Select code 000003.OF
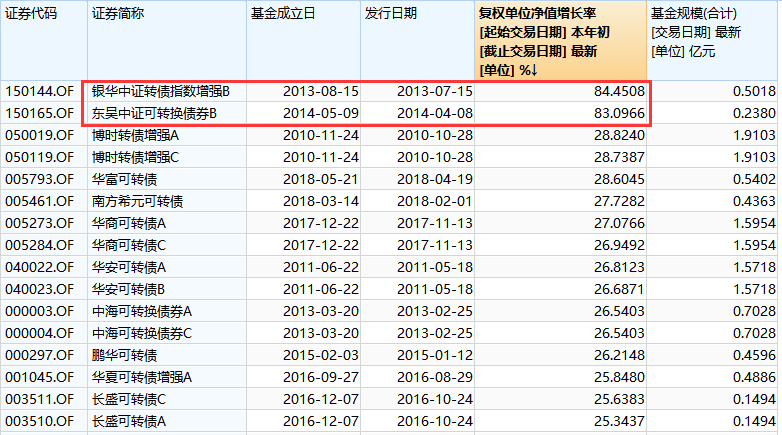Screen dimensions: 782x435 [x=39, y=311]
